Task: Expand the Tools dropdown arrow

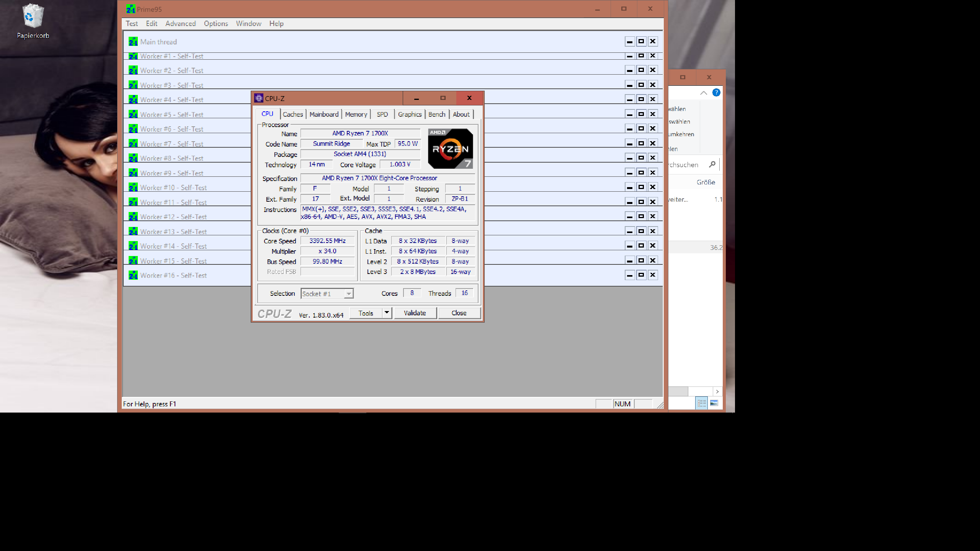Action: tap(387, 313)
